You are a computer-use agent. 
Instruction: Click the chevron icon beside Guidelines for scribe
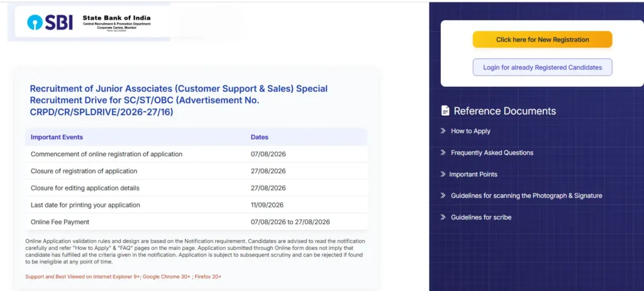pyautogui.click(x=443, y=217)
